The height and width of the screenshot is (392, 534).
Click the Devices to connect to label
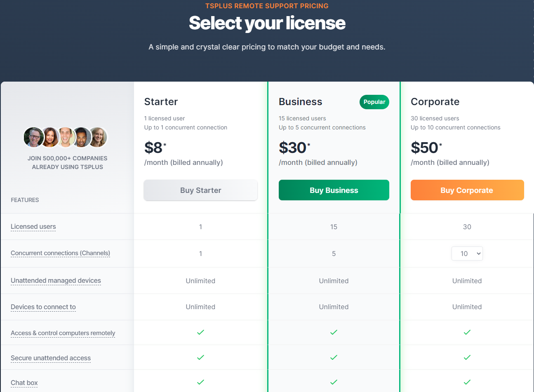tap(43, 307)
